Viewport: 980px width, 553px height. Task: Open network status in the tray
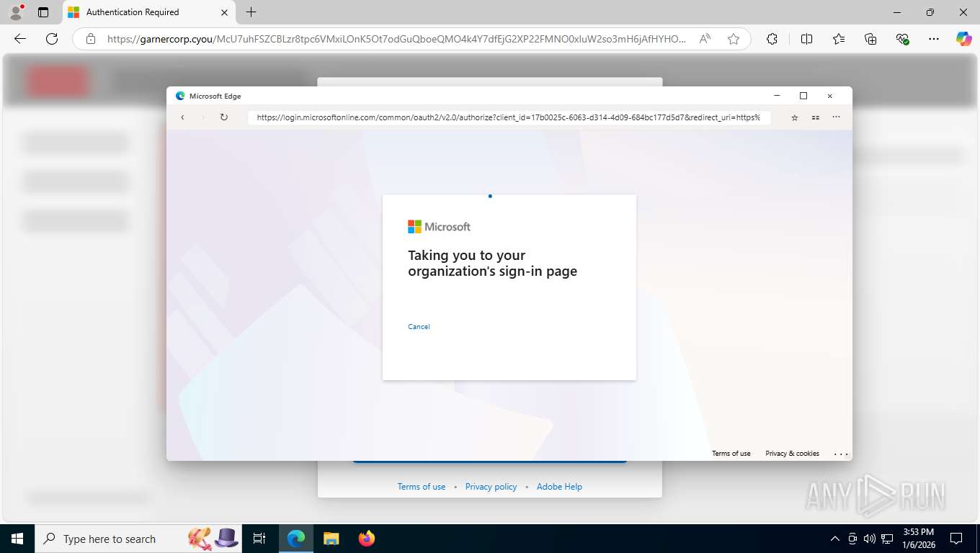(887, 539)
